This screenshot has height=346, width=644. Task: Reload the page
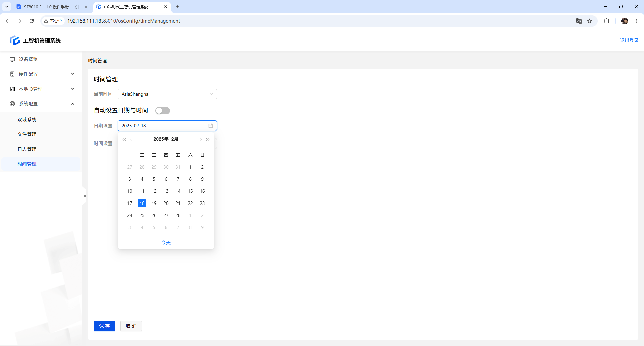(32, 21)
